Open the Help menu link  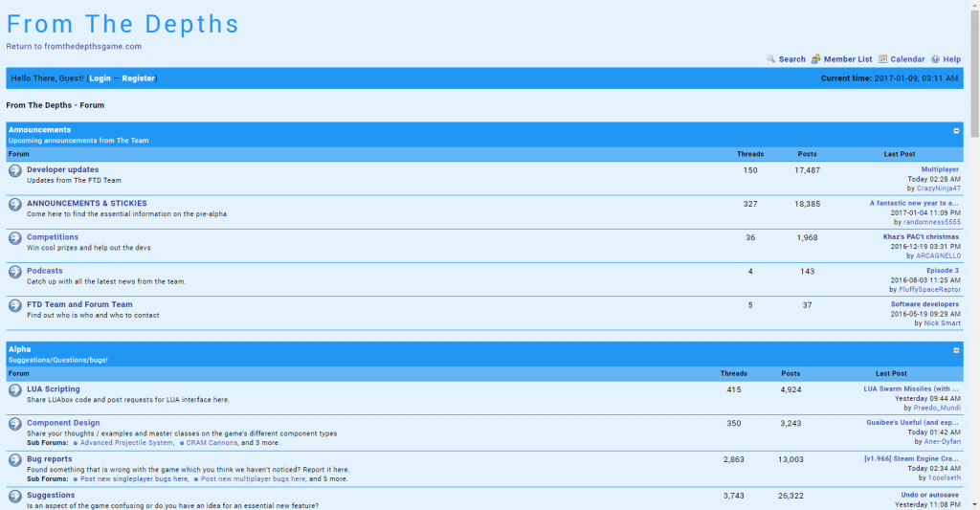[952, 59]
